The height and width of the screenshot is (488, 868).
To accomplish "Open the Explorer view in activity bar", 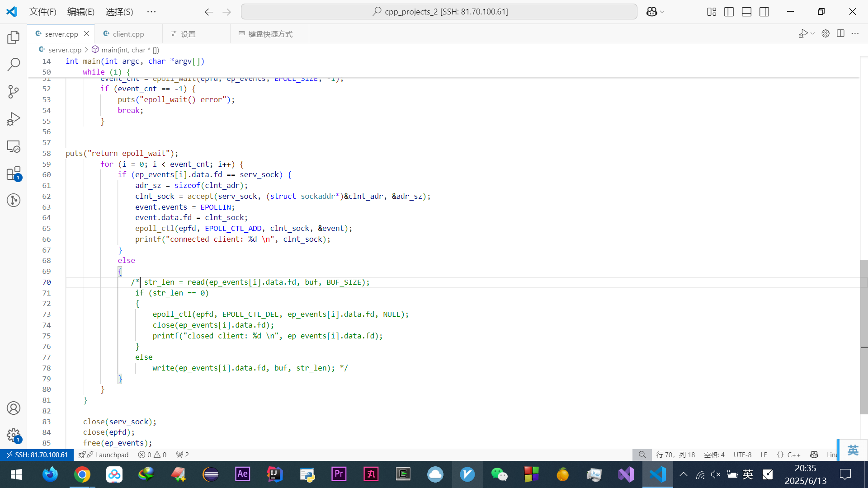I will (14, 38).
